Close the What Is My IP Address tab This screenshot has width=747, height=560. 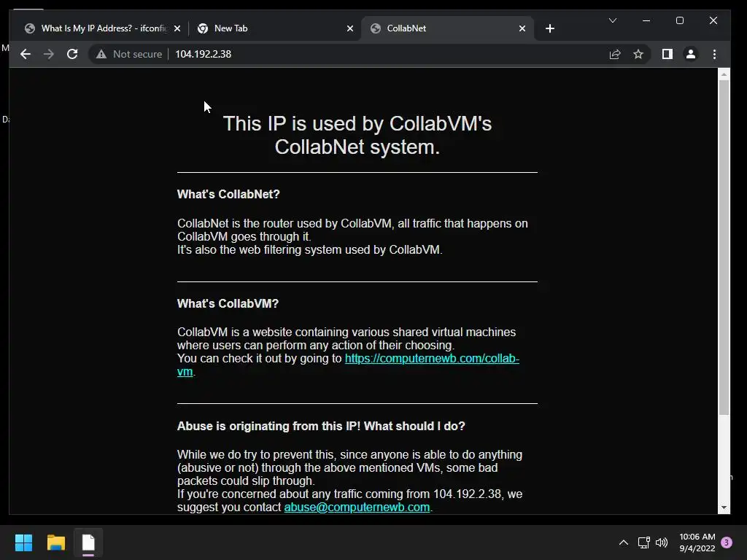177,28
